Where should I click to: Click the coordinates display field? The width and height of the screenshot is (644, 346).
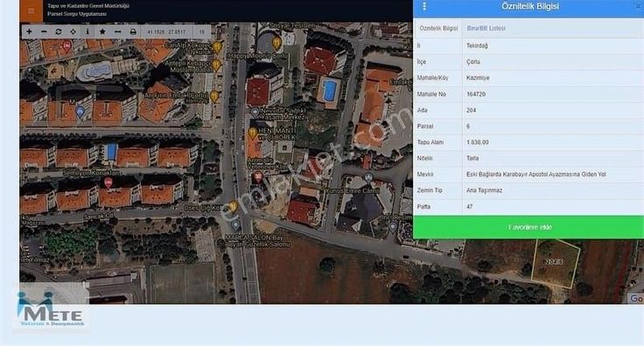click(x=166, y=31)
